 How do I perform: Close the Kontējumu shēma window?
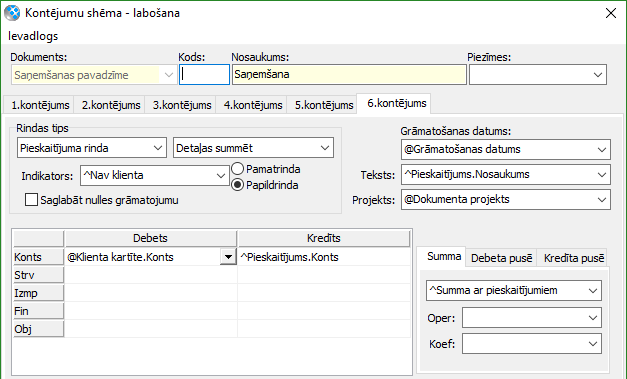[x=611, y=13]
